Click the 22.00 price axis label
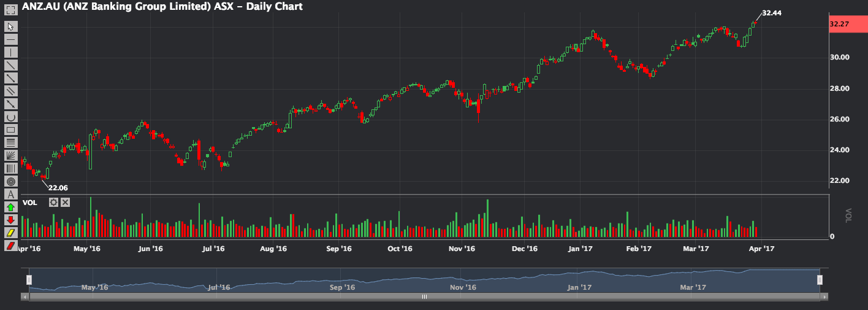Screen dimensions: 868x310 (839, 180)
